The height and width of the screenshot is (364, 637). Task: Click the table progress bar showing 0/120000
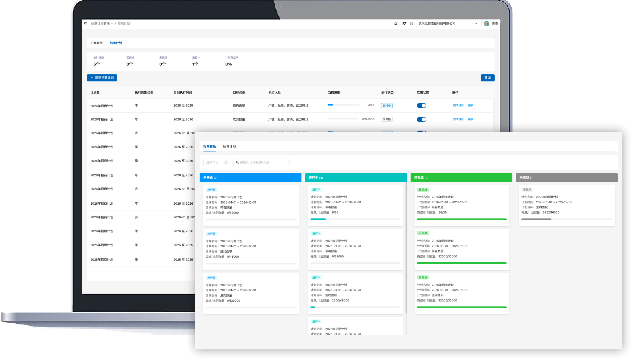point(343,119)
